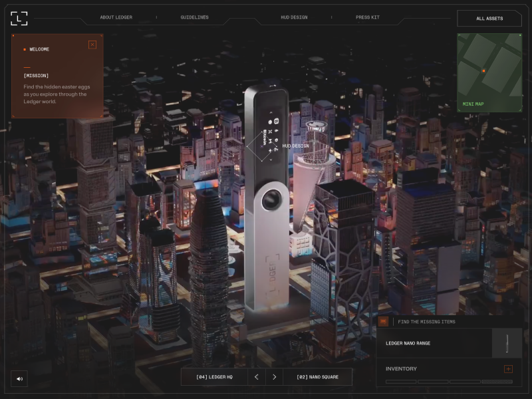This screenshot has height=399, width=532.
Task: Click the orange dots icon beside Find the Missing Items
Action: click(x=384, y=321)
